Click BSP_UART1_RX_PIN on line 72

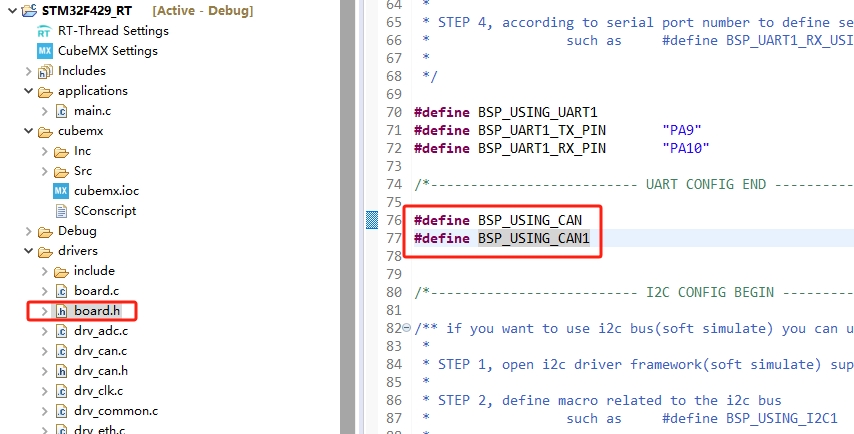(x=542, y=148)
